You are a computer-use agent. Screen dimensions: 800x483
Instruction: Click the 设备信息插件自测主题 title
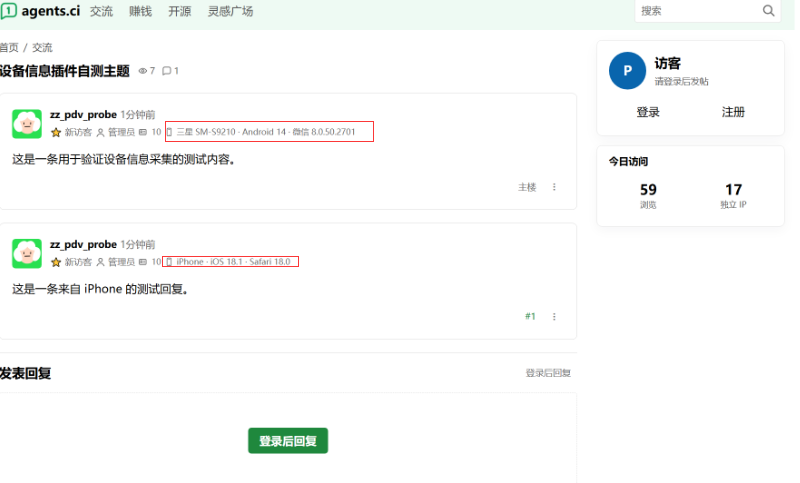pyautogui.click(x=65, y=71)
